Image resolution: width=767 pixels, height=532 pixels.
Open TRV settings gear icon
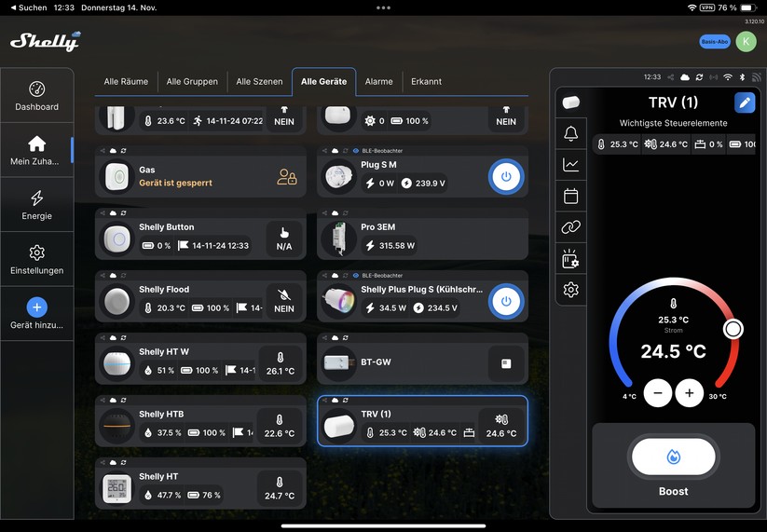click(x=571, y=290)
